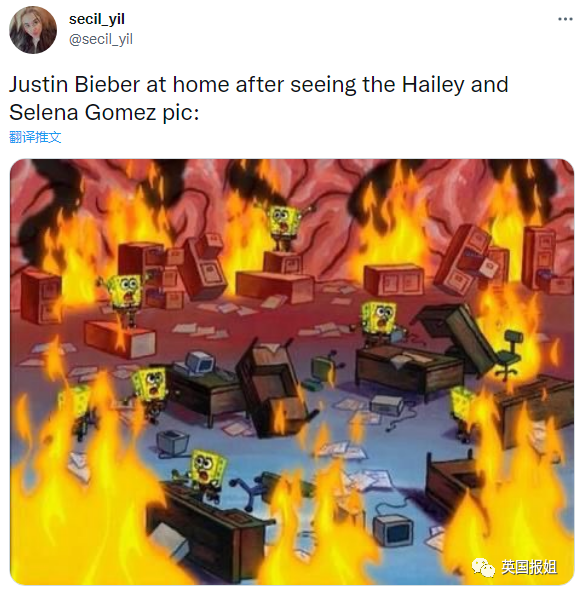Click SpongeBob standing atop the filing cabinet
This screenshot has width=576, height=594.
(x=283, y=227)
